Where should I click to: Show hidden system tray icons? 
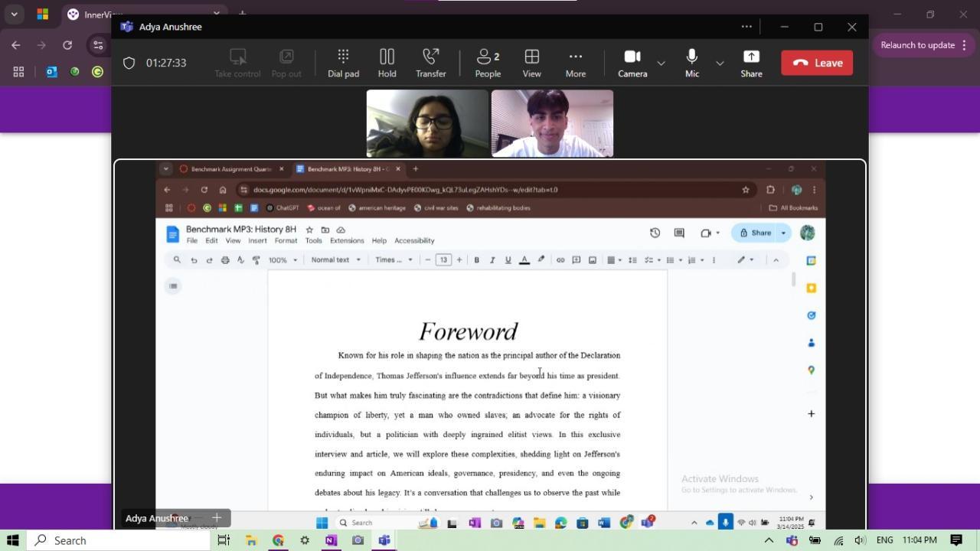coord(769,540)
